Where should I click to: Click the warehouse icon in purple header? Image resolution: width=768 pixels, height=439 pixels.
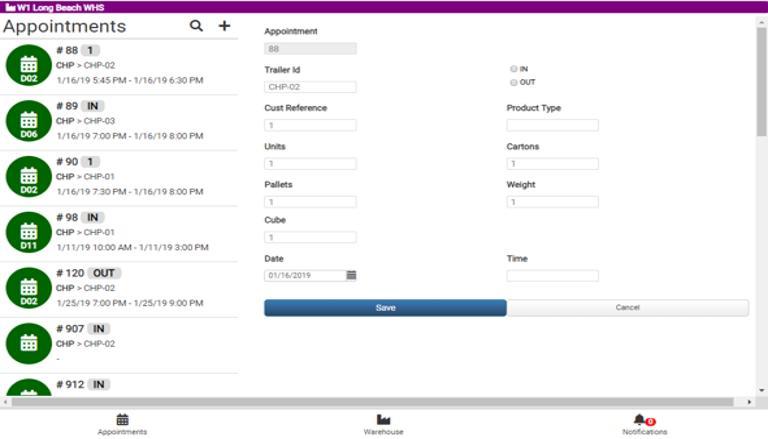[10, 7]
